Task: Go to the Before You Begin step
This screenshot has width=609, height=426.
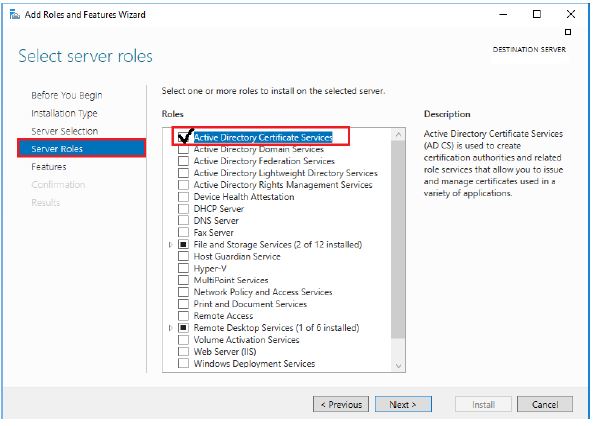Action: coord(67,95)
